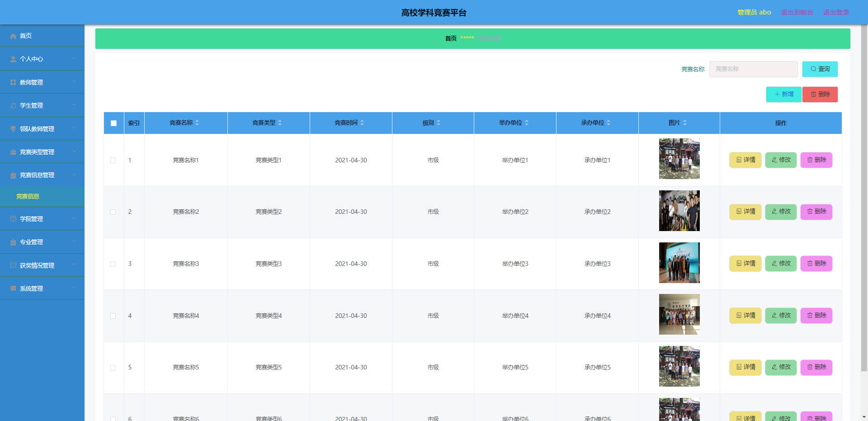Sort by 竞赛名称 column arrows

point(197,123)
